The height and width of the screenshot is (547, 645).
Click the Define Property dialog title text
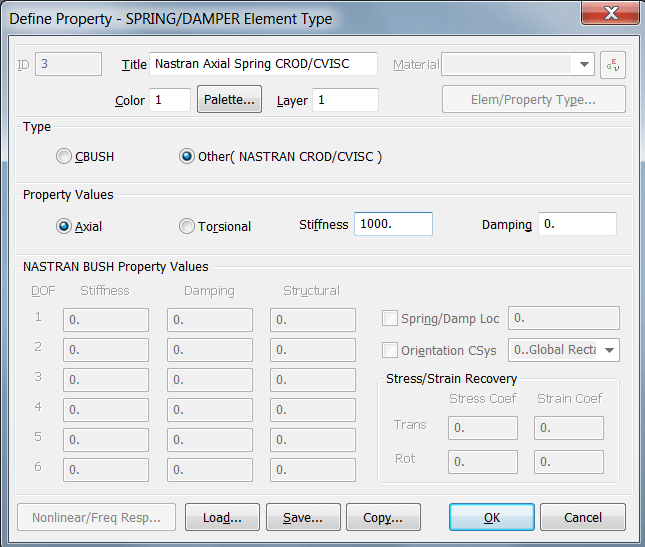click(171, 19)
